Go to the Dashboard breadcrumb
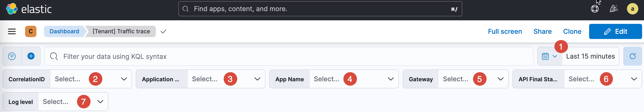The image size is (644, 112). (64, 31)
